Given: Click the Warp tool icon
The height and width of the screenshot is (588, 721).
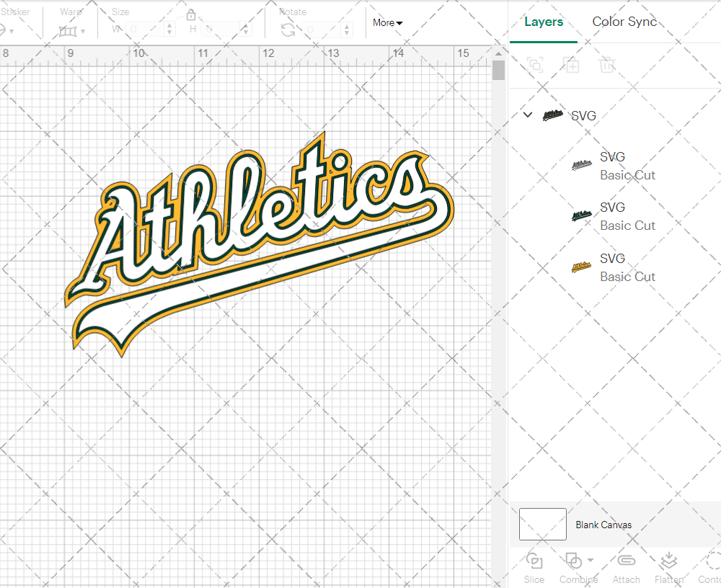Looking at the screenshot, I should tap(68, 31).
